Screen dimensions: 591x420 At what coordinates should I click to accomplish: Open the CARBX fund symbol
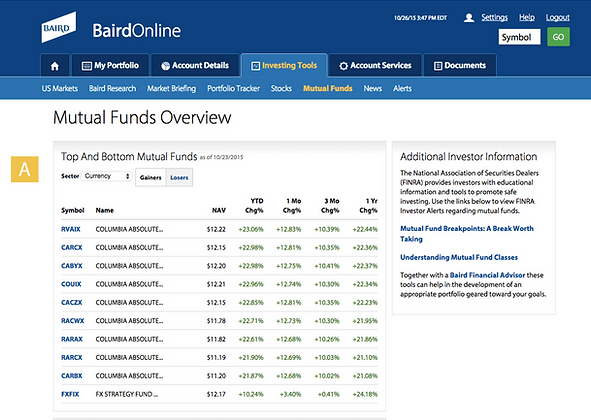coord(72,376)
